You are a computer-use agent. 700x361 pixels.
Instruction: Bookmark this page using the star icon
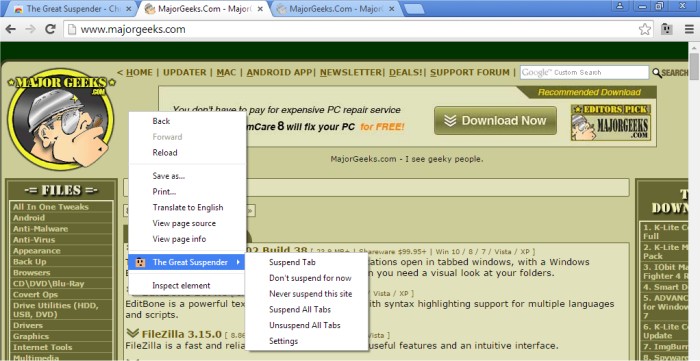click(645, 29)
